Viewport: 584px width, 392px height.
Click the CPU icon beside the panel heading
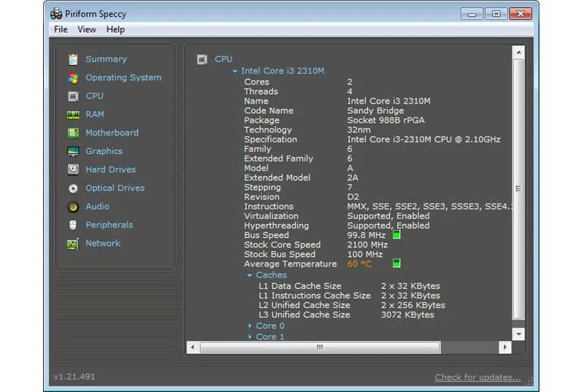[x=202, y=60]
